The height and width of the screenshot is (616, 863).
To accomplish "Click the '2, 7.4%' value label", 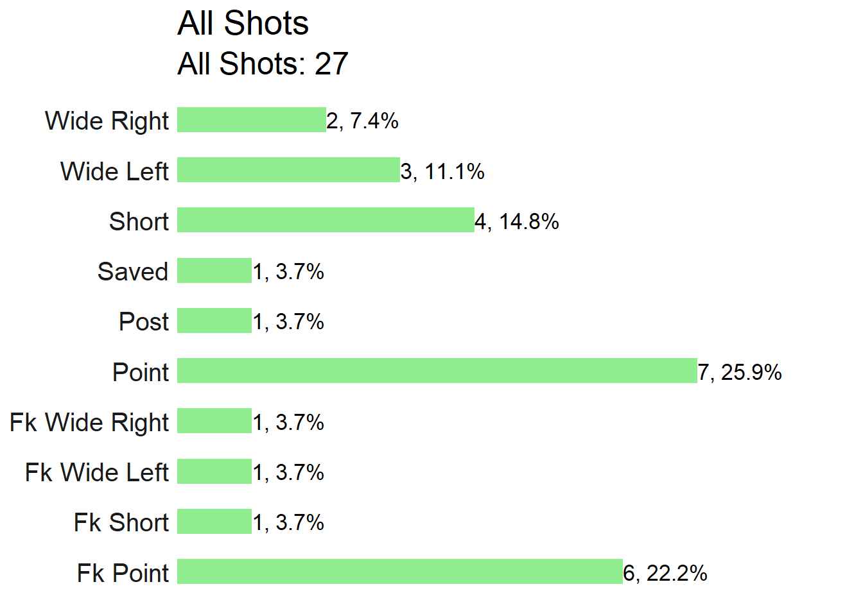I will [363, 121].
